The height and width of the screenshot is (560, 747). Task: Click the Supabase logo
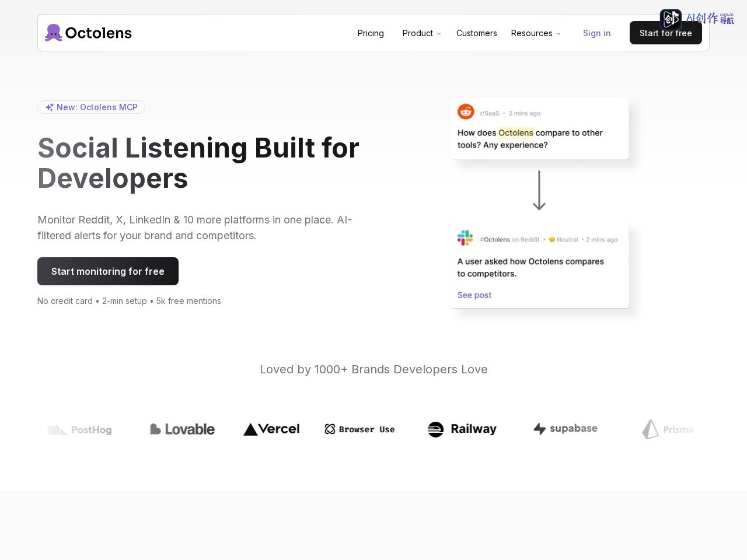pyautogui.click(x=566, y=429)
